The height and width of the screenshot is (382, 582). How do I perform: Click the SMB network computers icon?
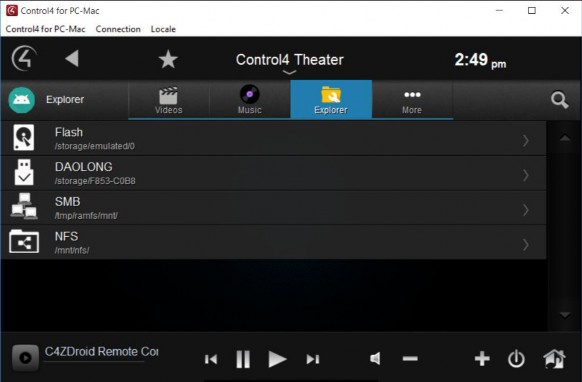tap(24, 206)
